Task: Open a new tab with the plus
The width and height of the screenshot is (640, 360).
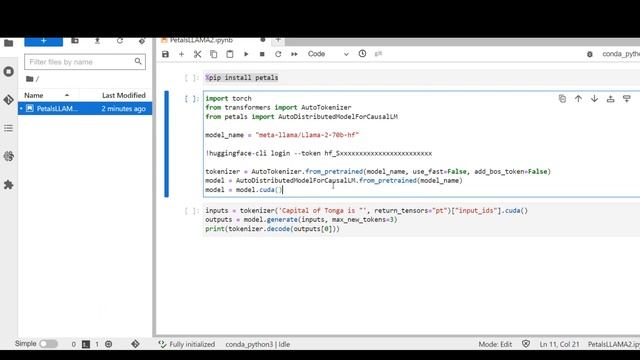Action: pyautogui.click(x=278, y=40)
